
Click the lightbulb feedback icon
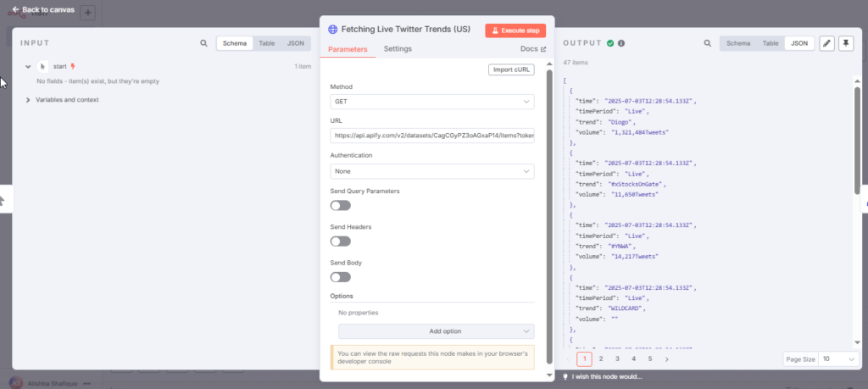[565, 377]
